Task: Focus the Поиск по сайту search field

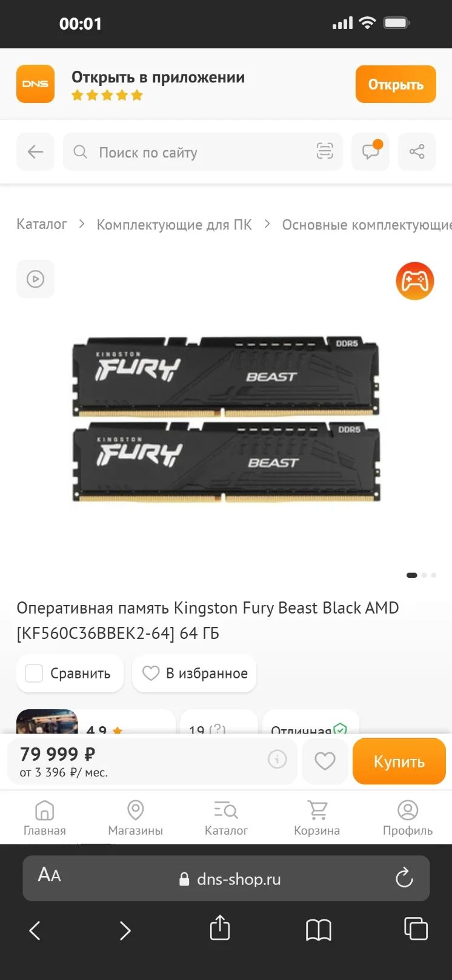Action: point(203,151)
